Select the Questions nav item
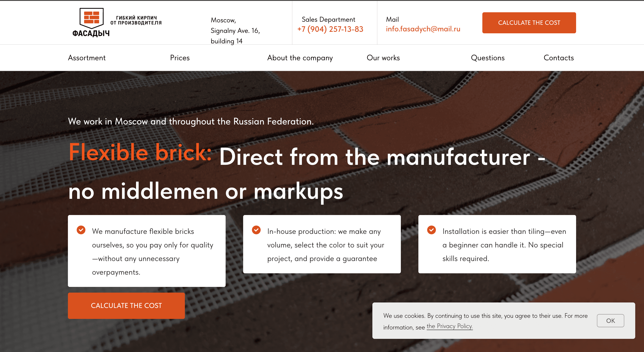This screenshot has height=352, width=644. (488, 58)
